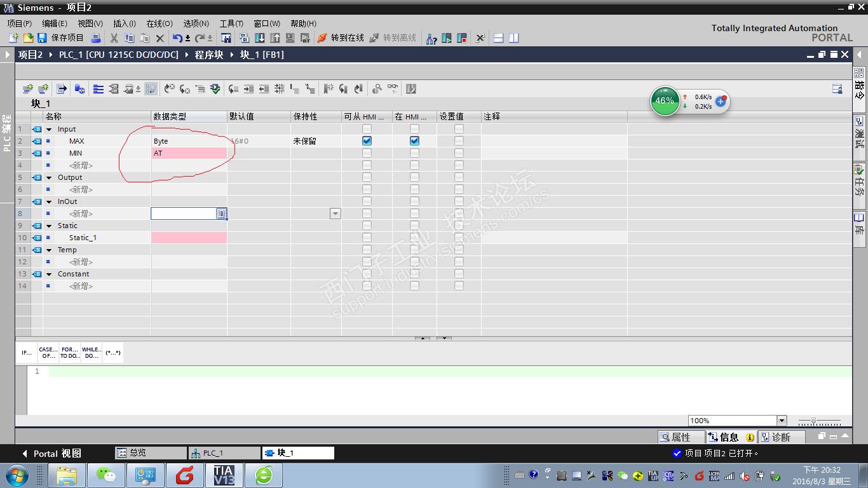Screen dimensions: 868x488
Task: Collapse the InOut section
Action: 49,201
